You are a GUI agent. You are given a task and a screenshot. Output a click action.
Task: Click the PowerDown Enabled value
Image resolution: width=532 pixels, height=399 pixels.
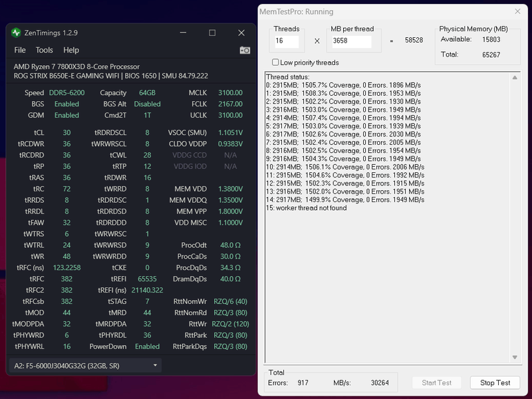tap(147, 346)
